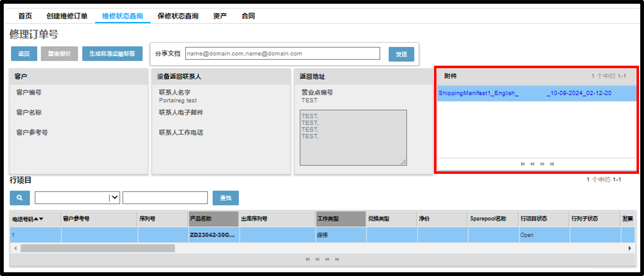This screenshot has height=276, width=644.
Task: Click the 分享文档 email input field
Action: 282,53
